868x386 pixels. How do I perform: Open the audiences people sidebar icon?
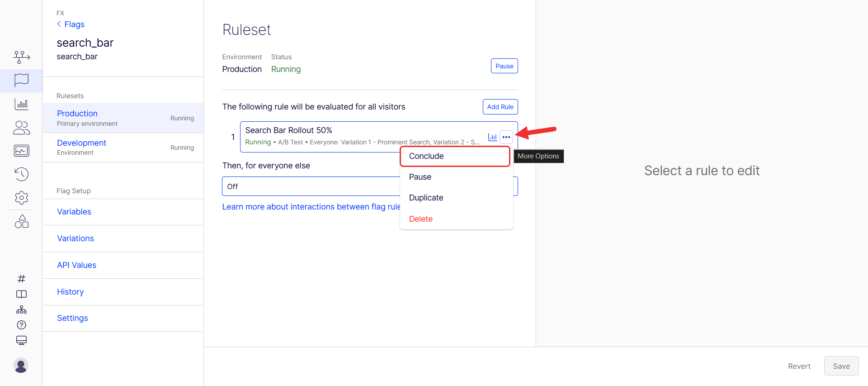click(21, 128)
